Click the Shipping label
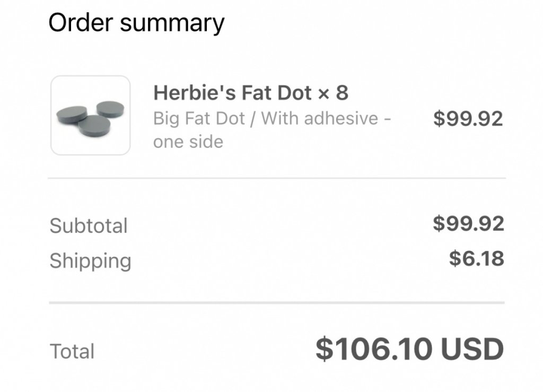Image resolution: width=543 pixels, height=392 pixels. 90,261
